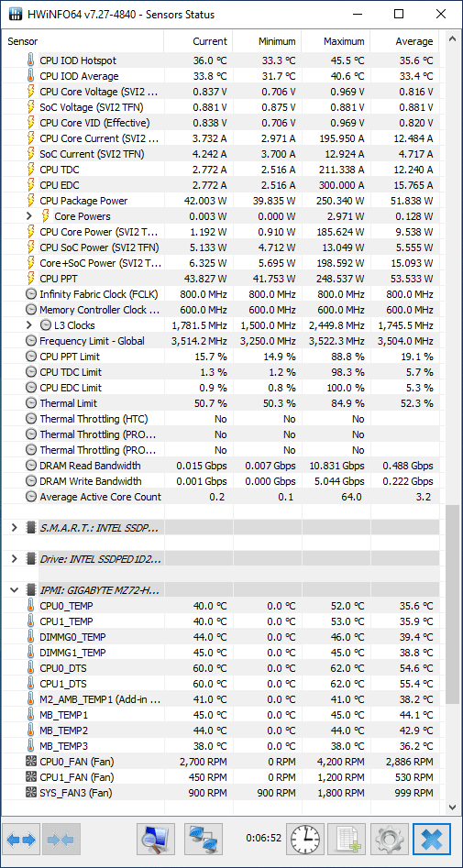Click the log file sheet icon
Viewport: 463px width, 868px height.
[x=347, y=840]
